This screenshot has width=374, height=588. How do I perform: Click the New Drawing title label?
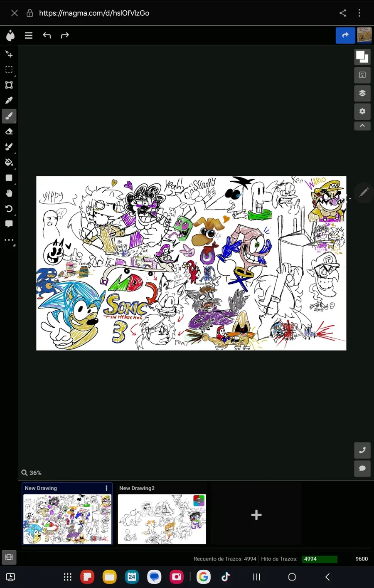tap(41, 488)
